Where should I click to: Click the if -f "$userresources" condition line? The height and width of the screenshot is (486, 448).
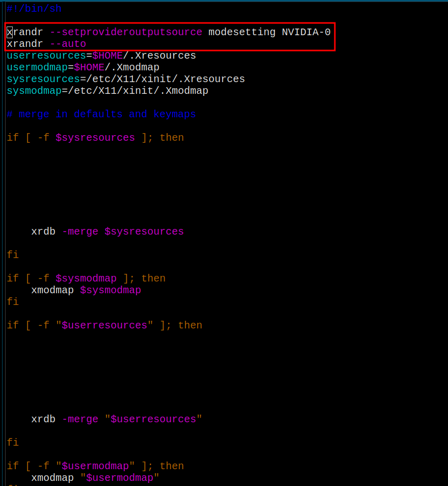(104, 325)
